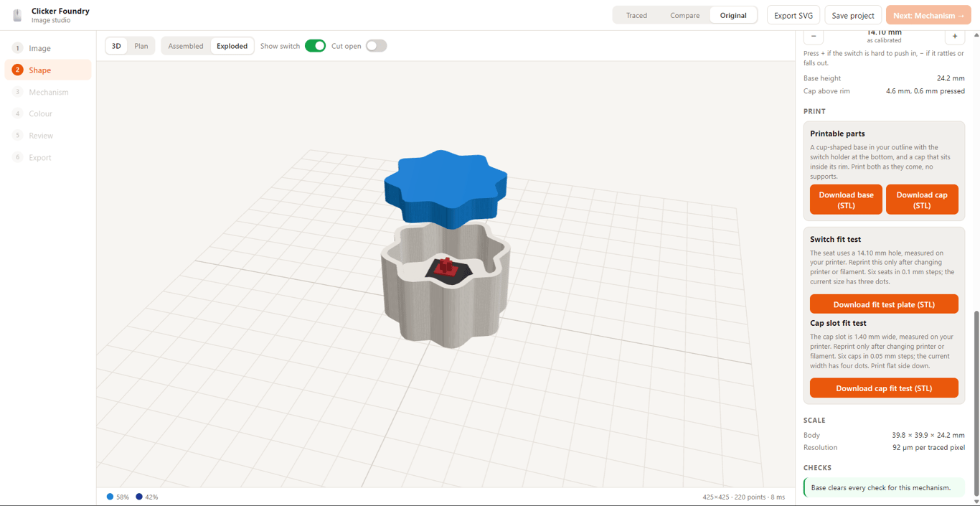Viewport: 980px width, 506px height.
Task: Click the '425×425 · 220 points · 8 ms' status
Action: click(x=744, y=497)
